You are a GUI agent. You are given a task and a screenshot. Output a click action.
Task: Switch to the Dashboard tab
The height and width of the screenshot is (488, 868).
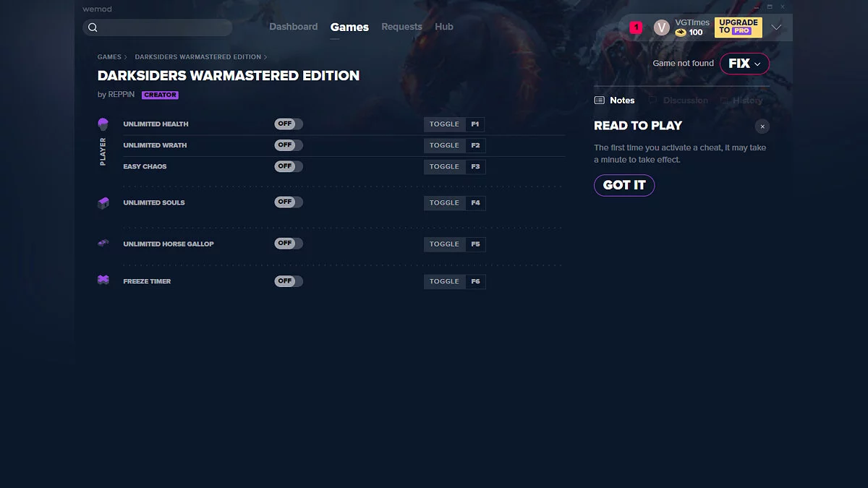293,26
